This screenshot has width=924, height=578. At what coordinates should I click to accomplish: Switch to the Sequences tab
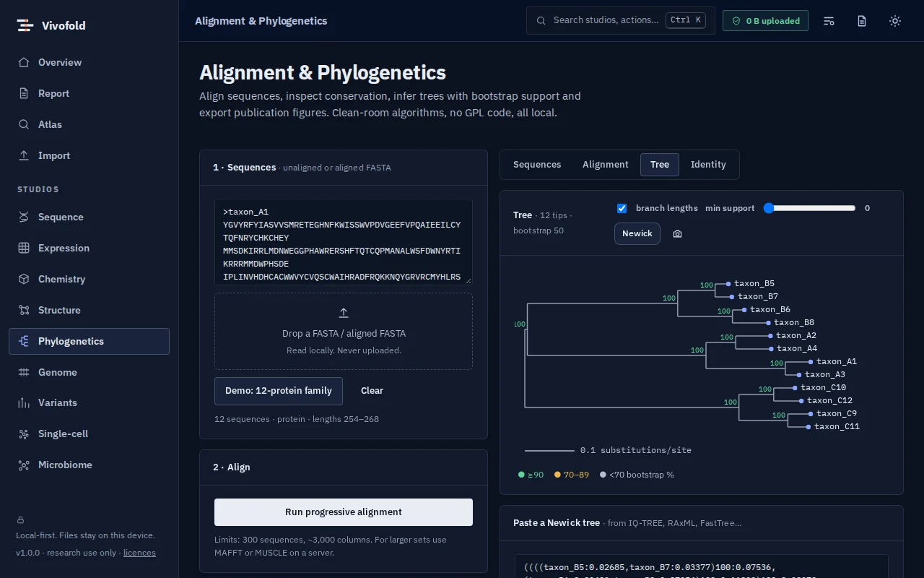[537, 165]
